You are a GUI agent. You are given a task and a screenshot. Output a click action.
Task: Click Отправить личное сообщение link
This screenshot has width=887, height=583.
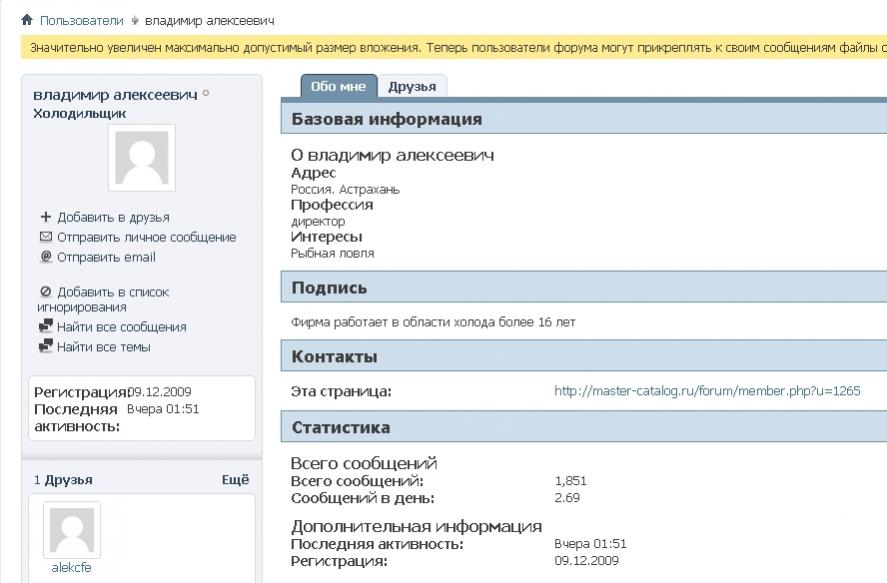click(x=146, y=237)
